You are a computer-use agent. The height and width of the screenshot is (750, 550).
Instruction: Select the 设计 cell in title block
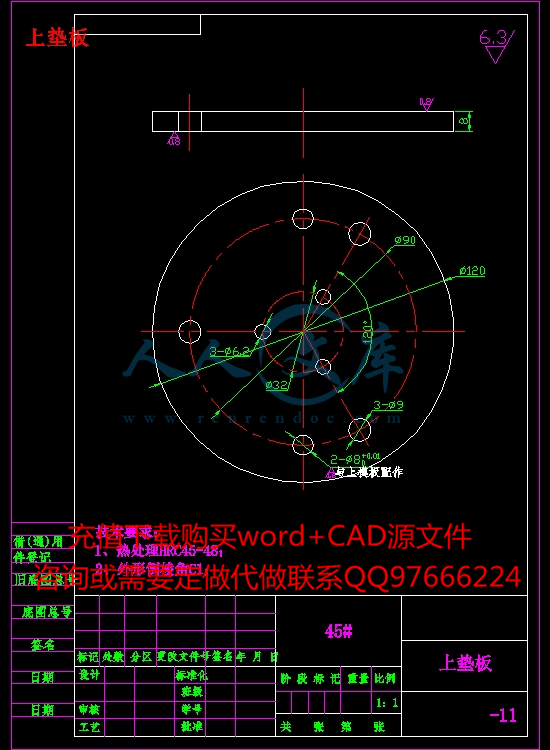(89, 675)
